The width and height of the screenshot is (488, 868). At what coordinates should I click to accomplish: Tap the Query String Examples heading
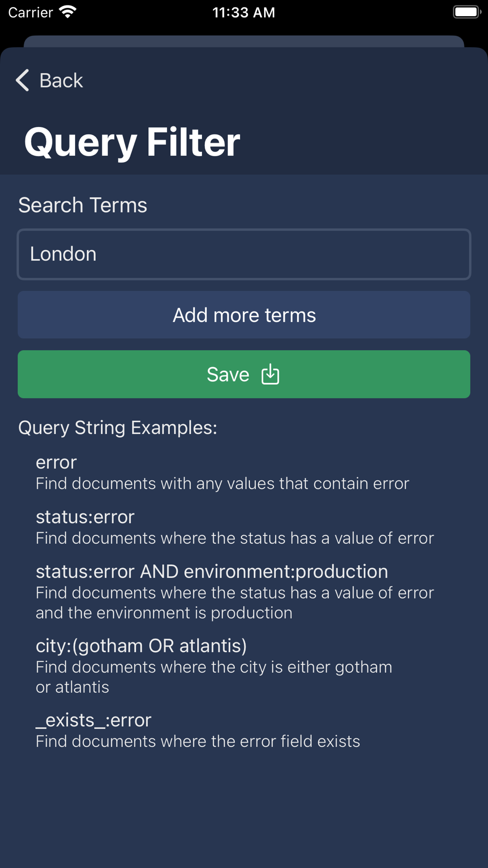click(118, 428)
